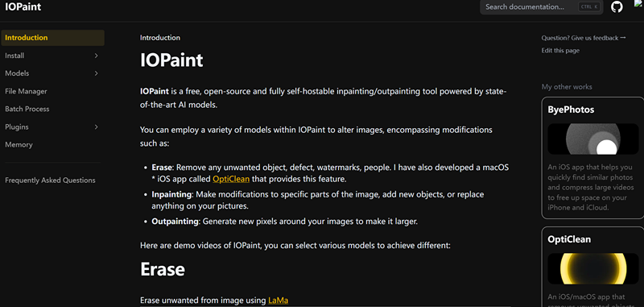Follow the OptiClean link in Erase bullet
The height and width of the screenshot is (307, 644).
231,179
